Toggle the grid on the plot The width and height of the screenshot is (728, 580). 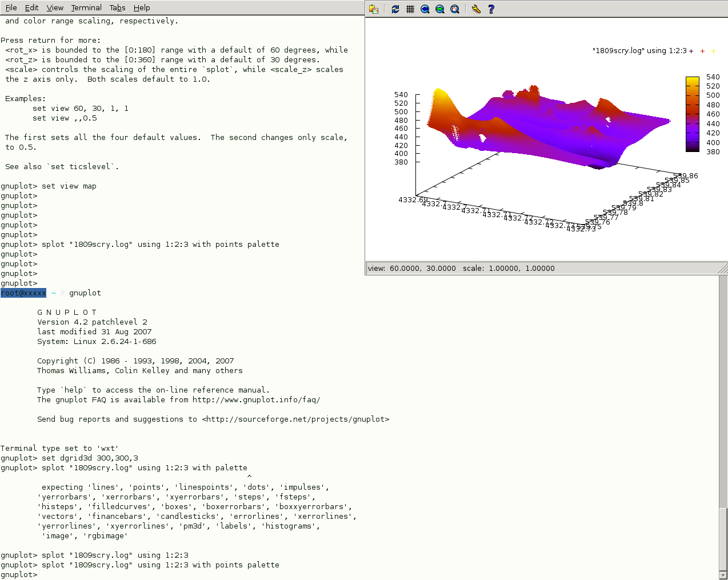pyautogui.click(x=410, y=9)
